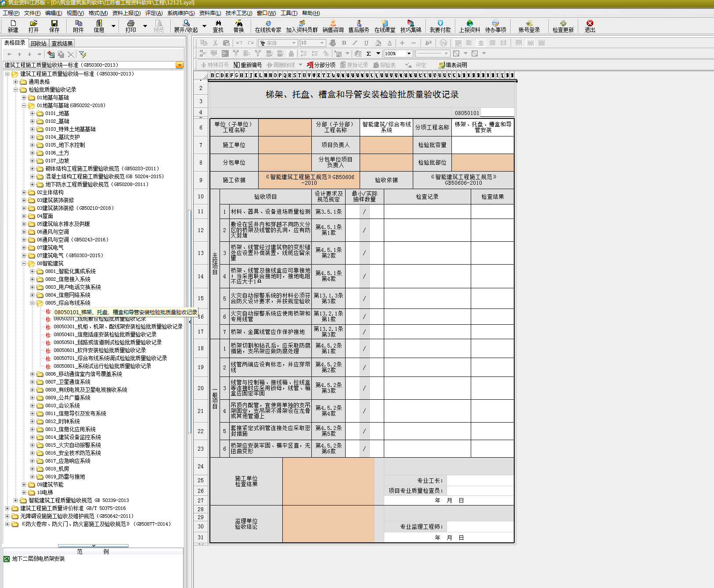The image size is (714, 588).
Task: Open 销售咨询 sales consultation
Action: (x=333, y=26)
